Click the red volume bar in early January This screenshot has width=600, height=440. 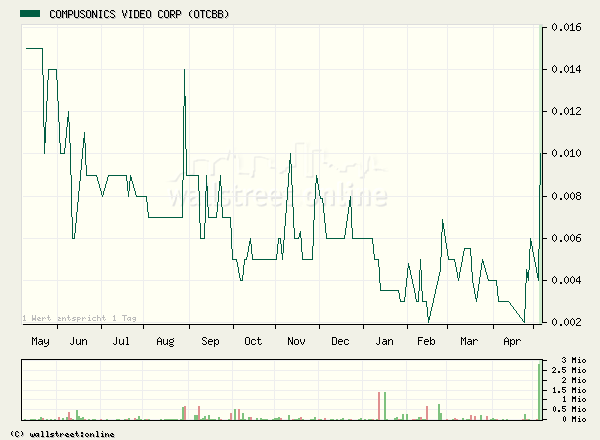379,406
